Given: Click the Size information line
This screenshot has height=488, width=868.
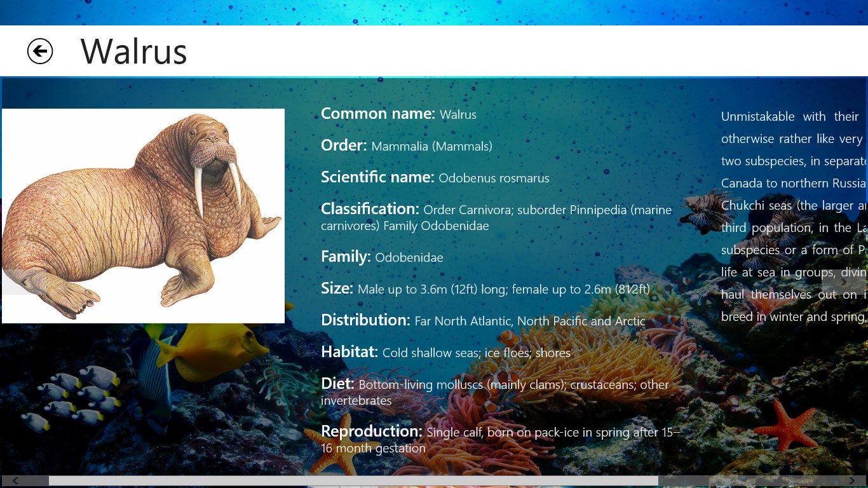Looking at the screenshot, I should pos(485,288).
